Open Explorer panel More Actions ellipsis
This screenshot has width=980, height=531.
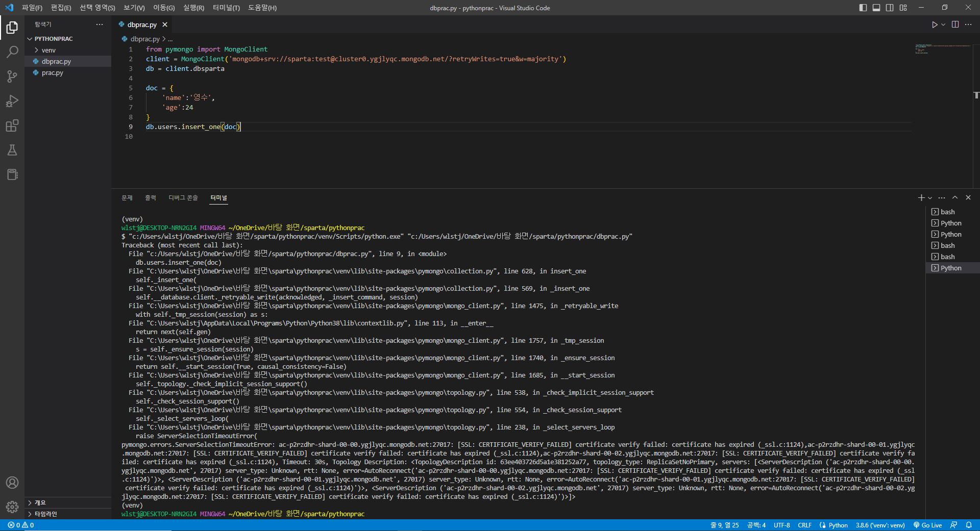click(x=100, y=24)
